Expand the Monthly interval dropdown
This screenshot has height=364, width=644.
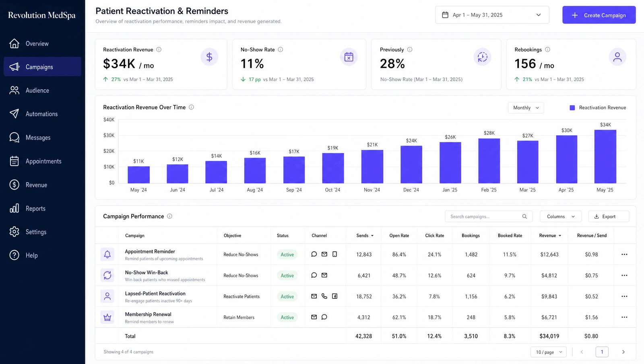(x=526, y=108)
